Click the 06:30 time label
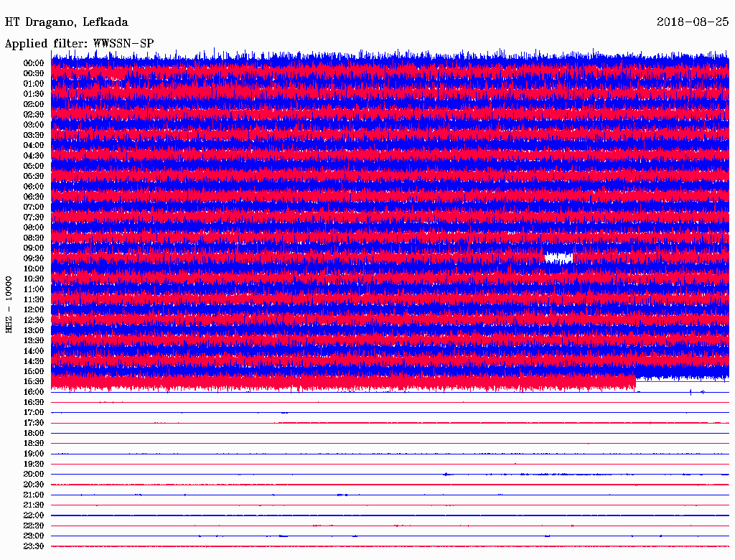Viewport: 735px width, 560px height. [x=34, y=197]
